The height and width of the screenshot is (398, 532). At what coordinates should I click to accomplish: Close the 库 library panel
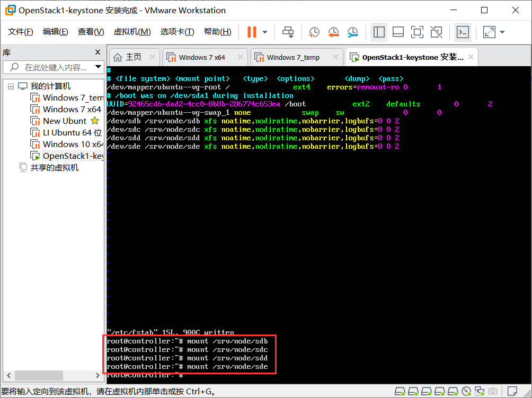pyautogui.click(x=97, y=52)
